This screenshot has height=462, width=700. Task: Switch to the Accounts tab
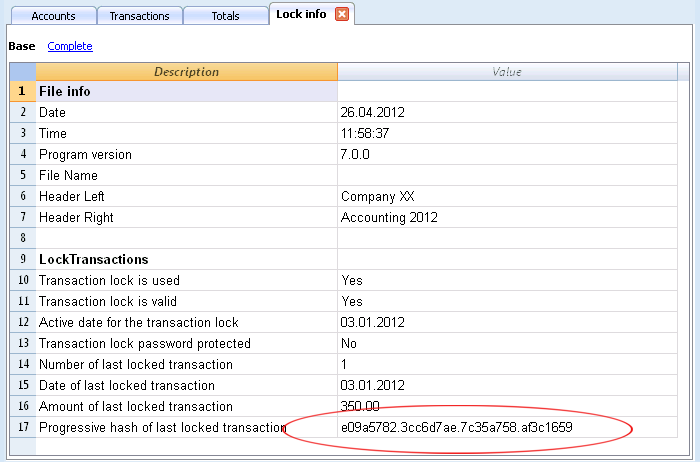[53, 16]
